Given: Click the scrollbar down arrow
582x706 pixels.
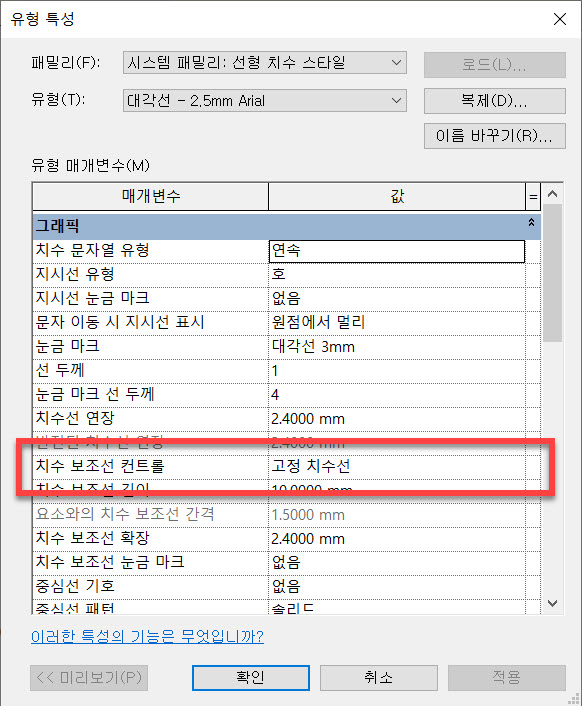Looking at the screenshot, I should [552, 603].
